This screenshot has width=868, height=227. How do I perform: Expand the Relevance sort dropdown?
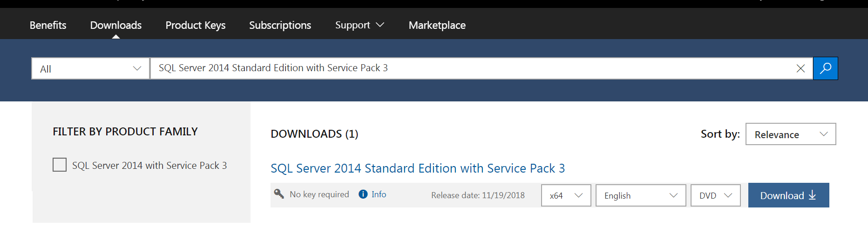[x=791, y=134]
